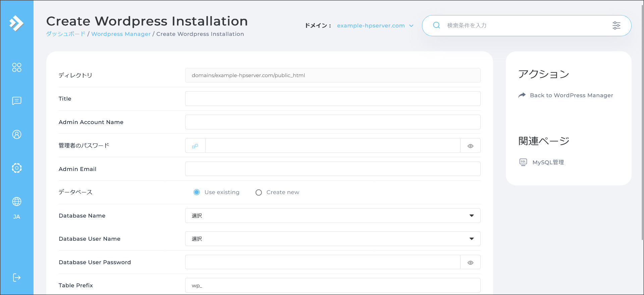Reveal the Database User Password
This screenshot has height=295, width=644.
(x=470, y=262)
